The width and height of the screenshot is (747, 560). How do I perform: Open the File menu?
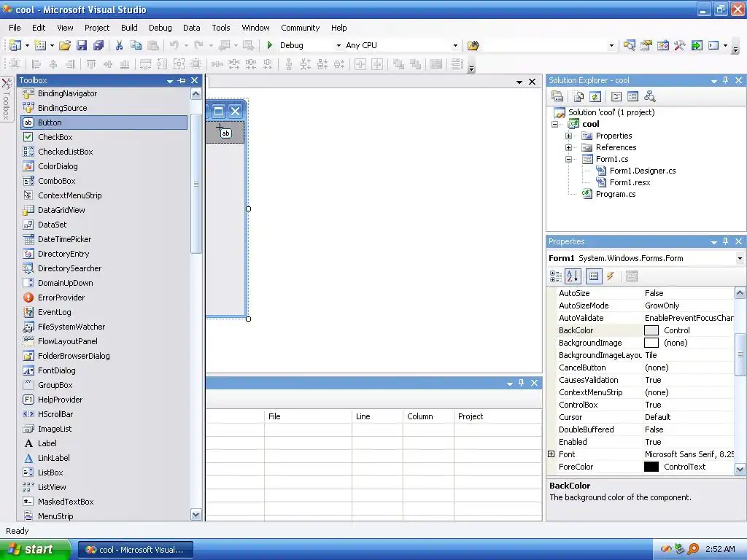(x=15, y=28)
